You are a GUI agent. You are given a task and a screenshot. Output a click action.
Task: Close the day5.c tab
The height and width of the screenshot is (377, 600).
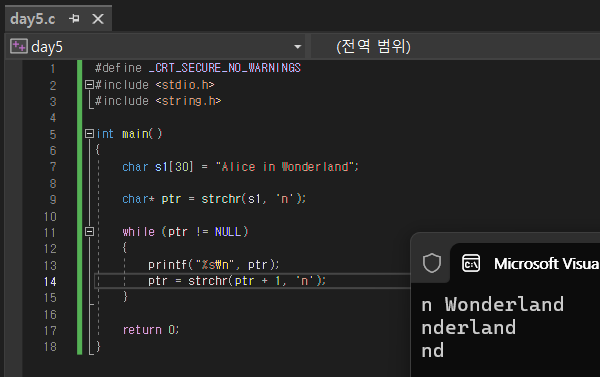pos(98,19)
